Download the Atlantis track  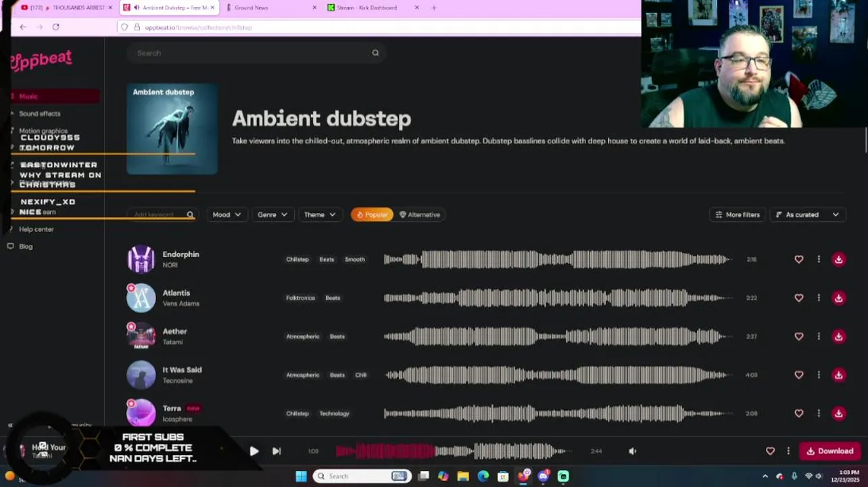[x=838, y=298]
